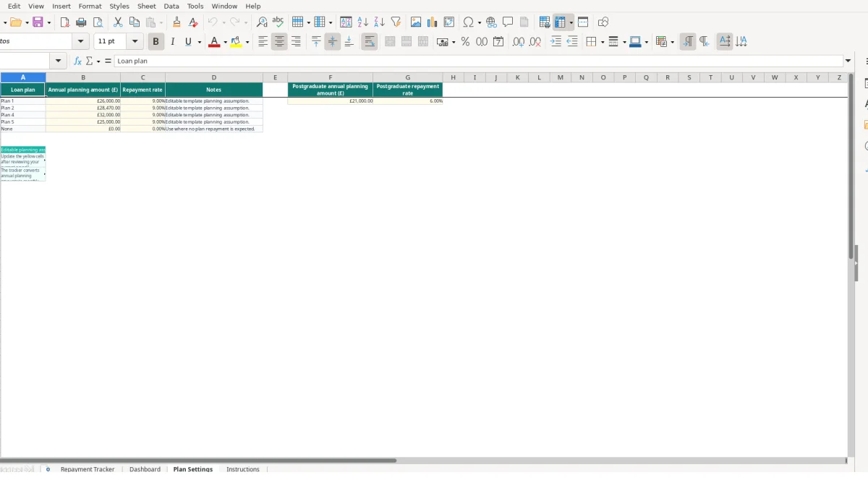Export directly as PDF icon
Viewport: 868px width, 488px height.
coord(64,22)
